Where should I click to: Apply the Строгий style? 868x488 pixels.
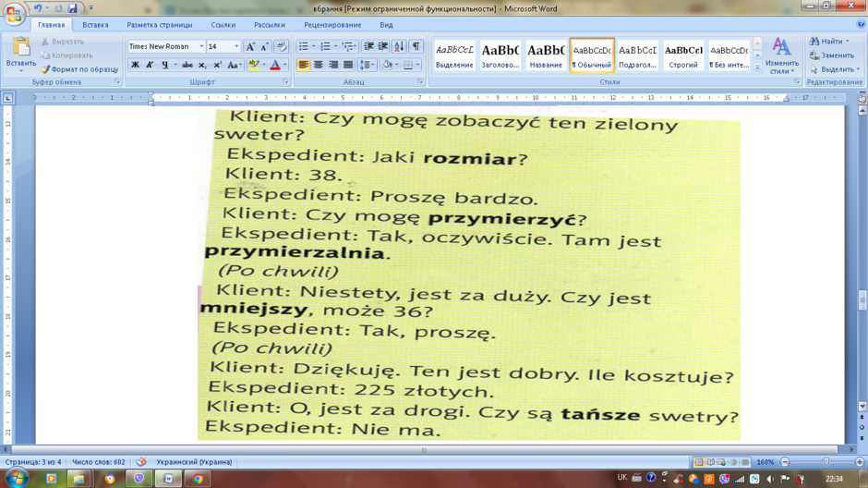[683, 55]
